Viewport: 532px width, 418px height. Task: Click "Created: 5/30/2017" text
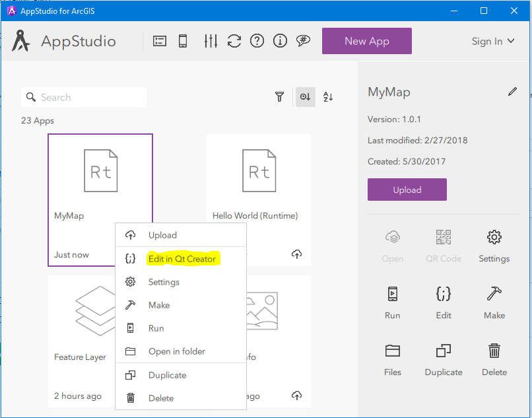tap(407, 161)
